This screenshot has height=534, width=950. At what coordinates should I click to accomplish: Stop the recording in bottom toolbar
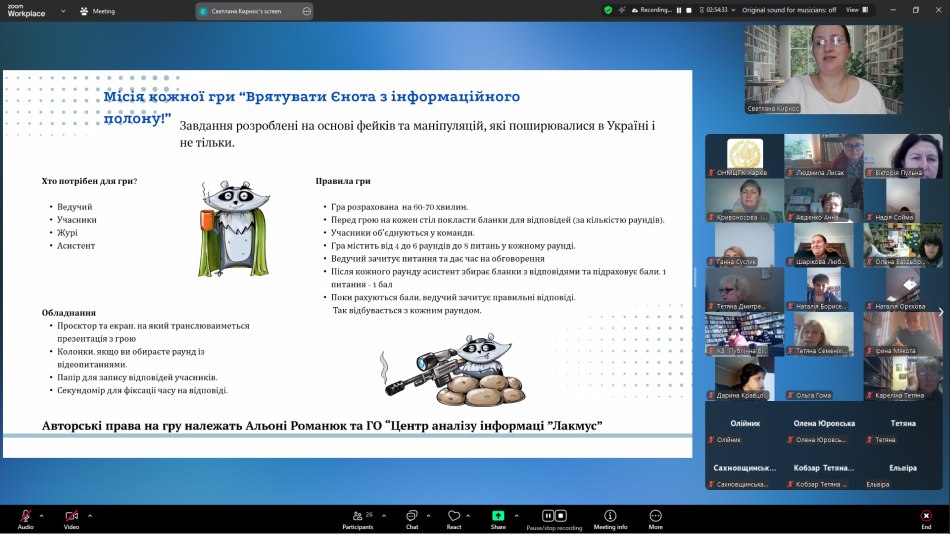[x=562, y=516]
